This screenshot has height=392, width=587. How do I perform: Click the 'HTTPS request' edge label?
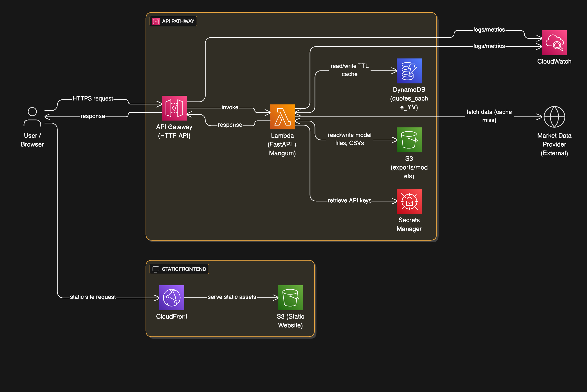point(93,98)
